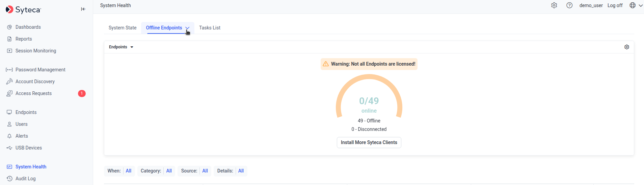Select the Offline Endpoints tab
Screen dimensions: 644x185
click(x=164, y=28)
